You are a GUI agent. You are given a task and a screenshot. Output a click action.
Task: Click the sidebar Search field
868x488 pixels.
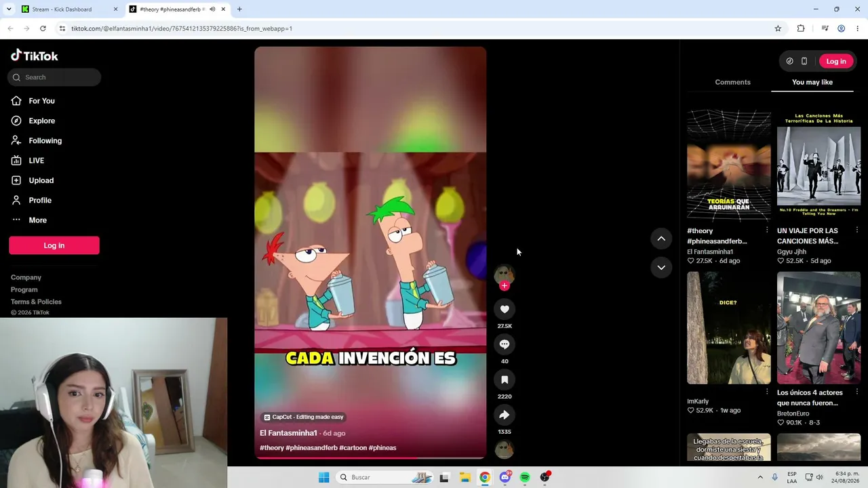coord(54,77)
